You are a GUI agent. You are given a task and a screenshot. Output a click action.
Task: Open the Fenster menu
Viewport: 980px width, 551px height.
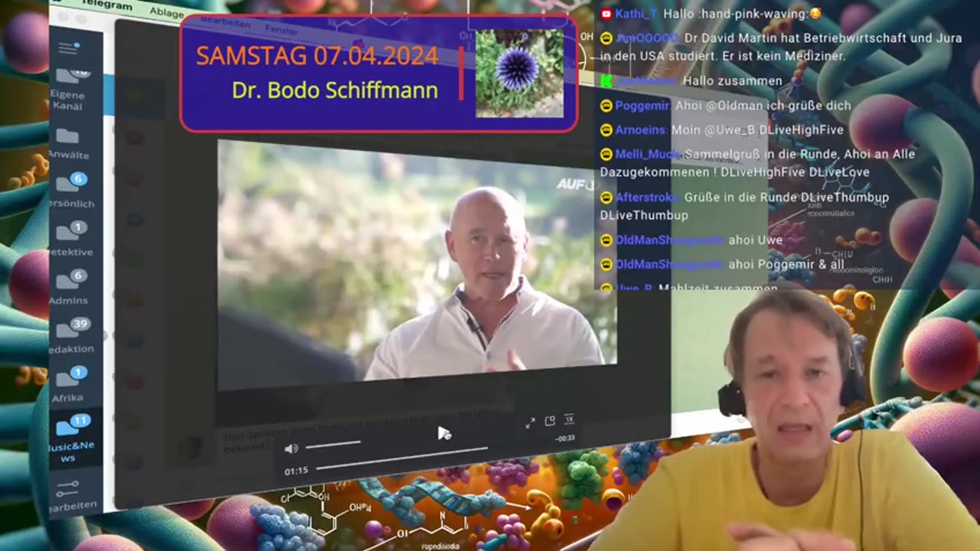pos(281,29)
